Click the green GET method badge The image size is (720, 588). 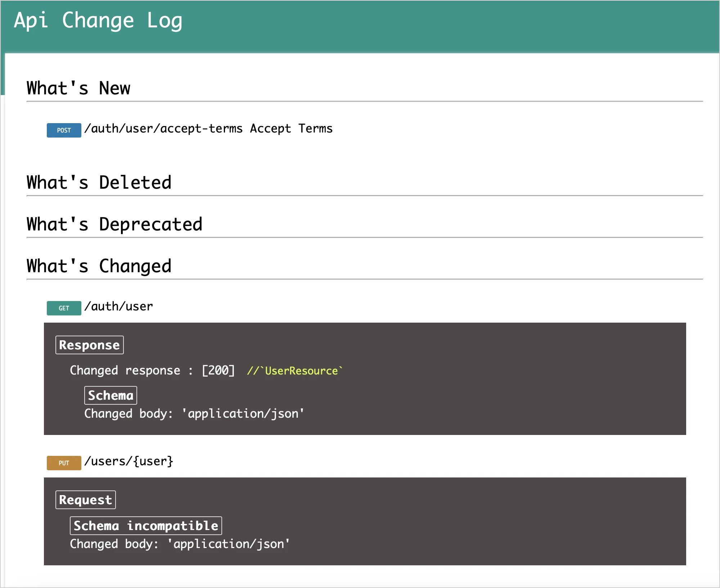64,308
